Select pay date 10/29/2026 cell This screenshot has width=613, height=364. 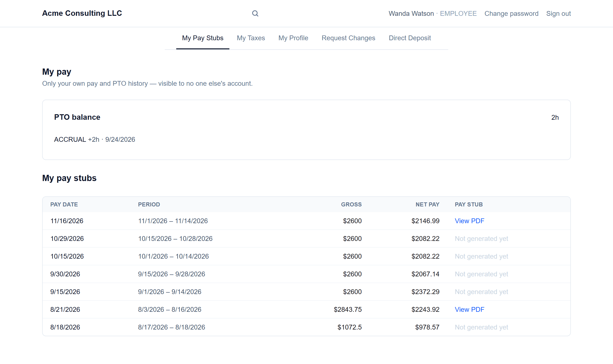click(67, 239)
